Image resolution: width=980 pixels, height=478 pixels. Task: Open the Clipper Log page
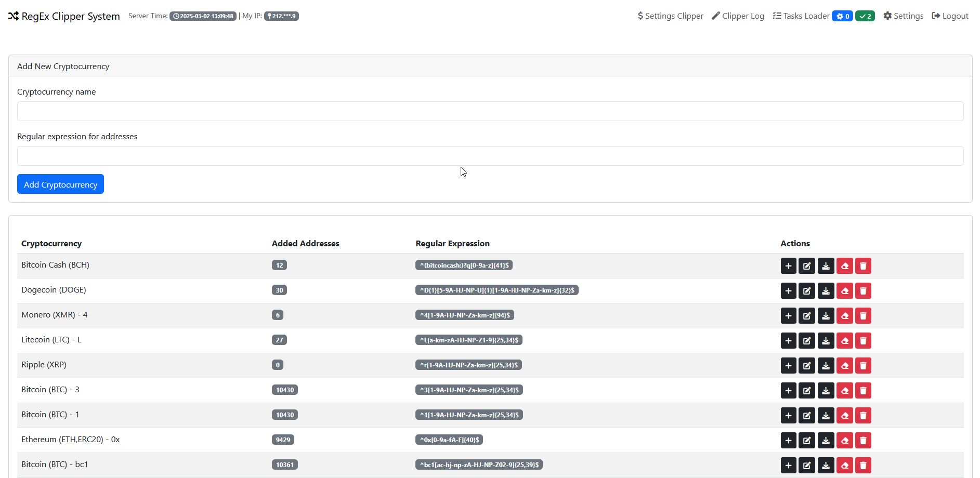tap(738, 16)
